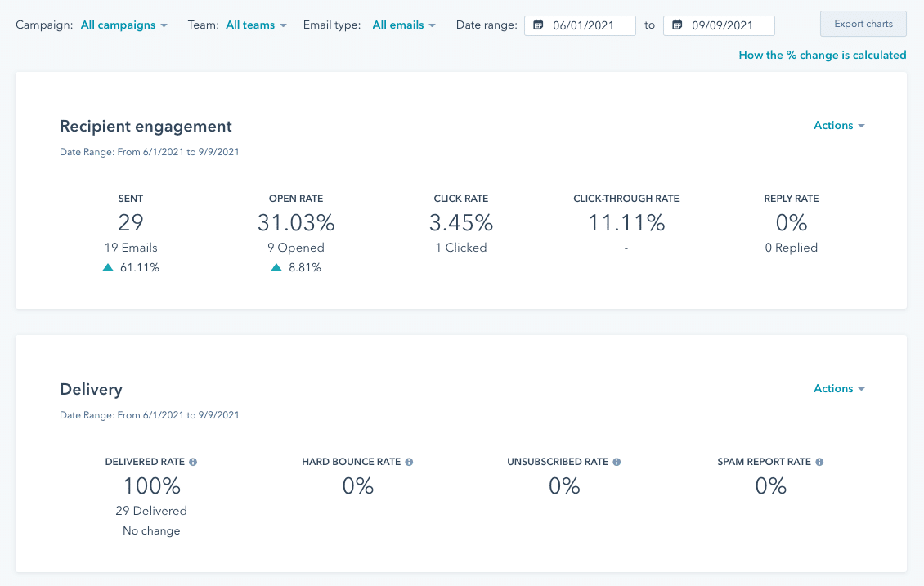
Task: Open the All emails dropdown
Action: 404,25
